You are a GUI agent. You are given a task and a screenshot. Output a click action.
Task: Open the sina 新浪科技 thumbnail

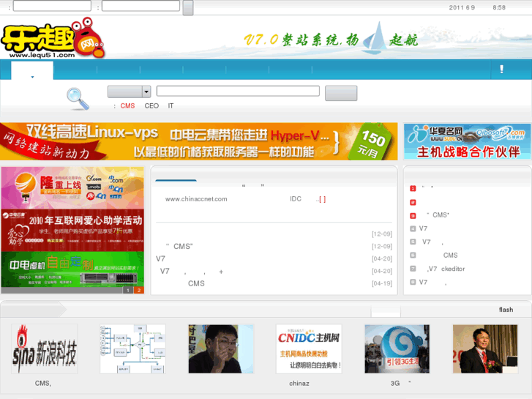pyautogui.click(x=45, y=348)
